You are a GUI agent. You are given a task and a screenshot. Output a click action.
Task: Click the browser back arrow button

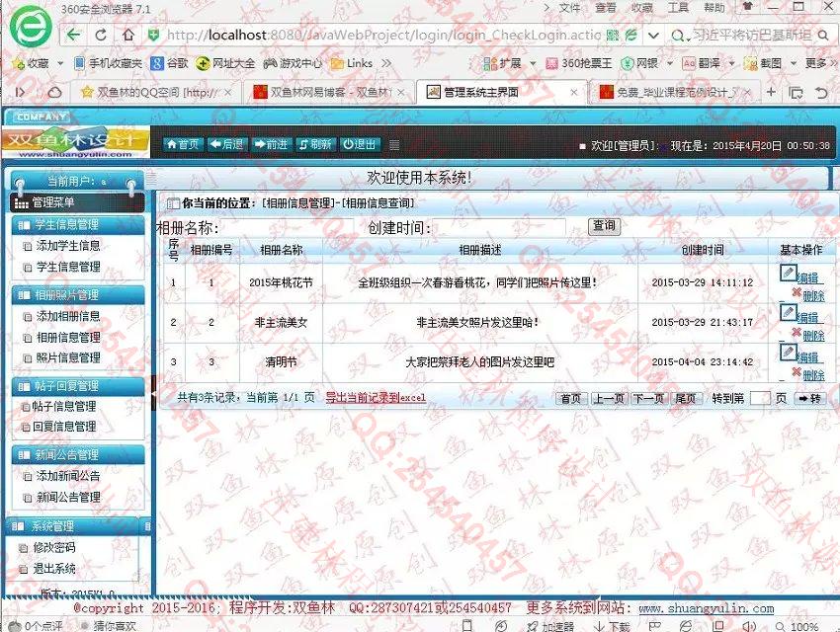pyautogui.click(x=73, y=36)
